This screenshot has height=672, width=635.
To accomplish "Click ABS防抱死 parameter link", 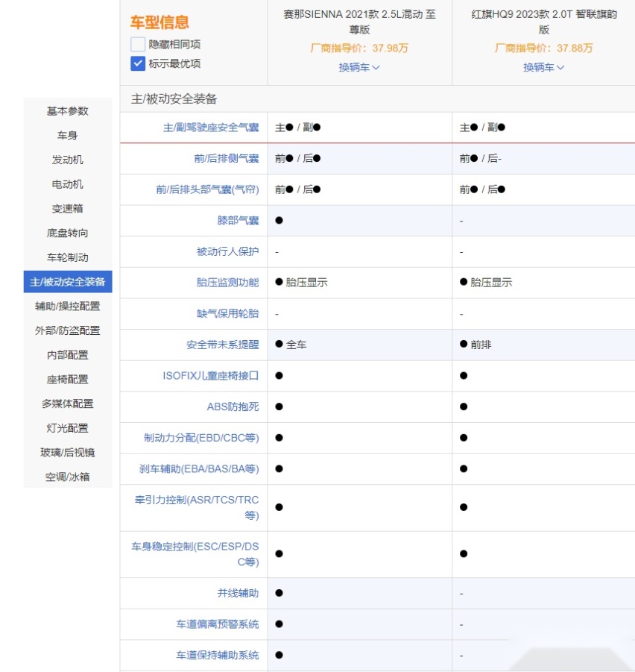I will click(233, 406).
